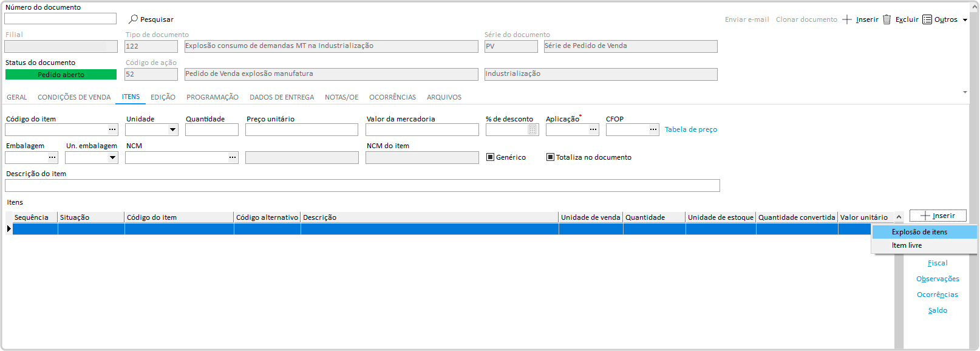Switch to the CONDIÇÕES DE VENDA tab

74,97
